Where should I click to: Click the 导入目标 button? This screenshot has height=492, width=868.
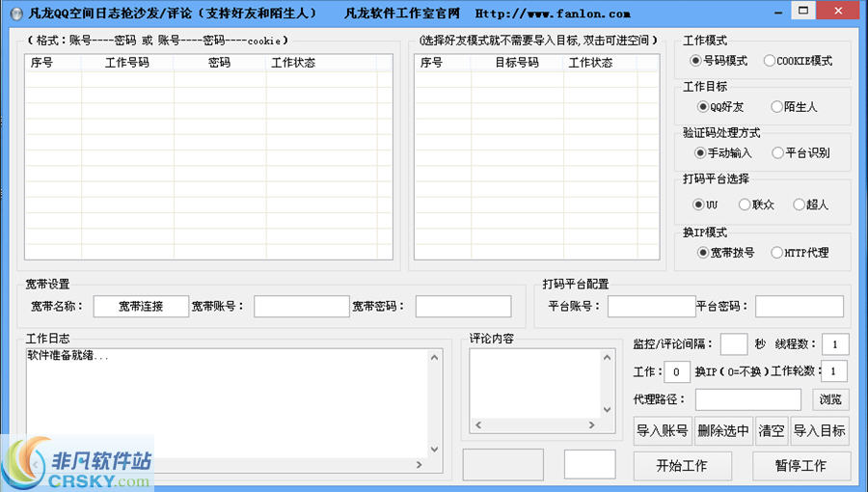pyautogui.click(x=819, y=430)
